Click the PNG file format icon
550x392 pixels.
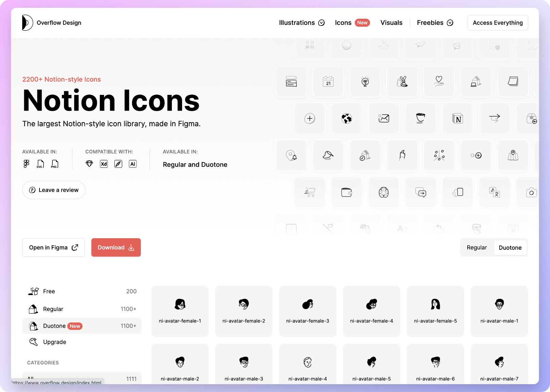point(54,164)
